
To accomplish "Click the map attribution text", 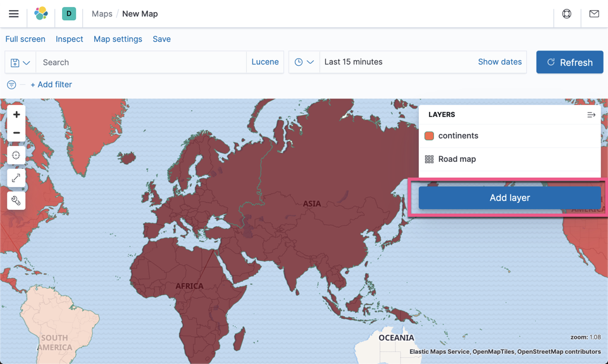I will click(505, 351).
